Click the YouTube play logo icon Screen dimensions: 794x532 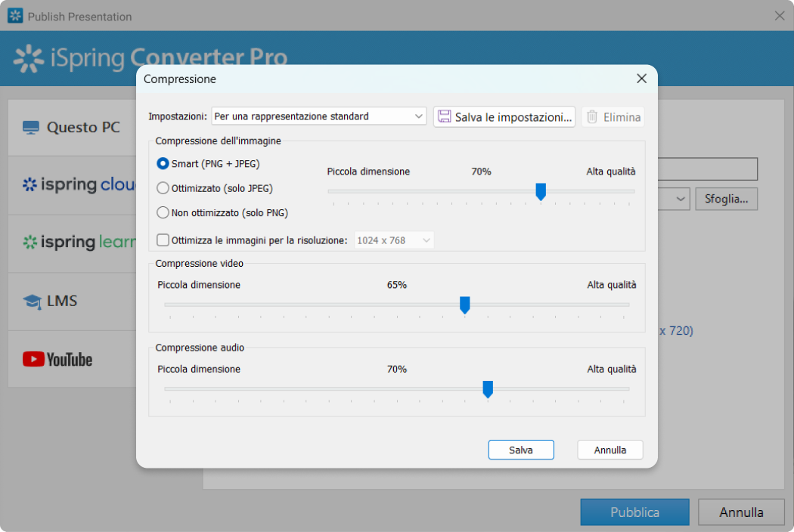[33, 360]
